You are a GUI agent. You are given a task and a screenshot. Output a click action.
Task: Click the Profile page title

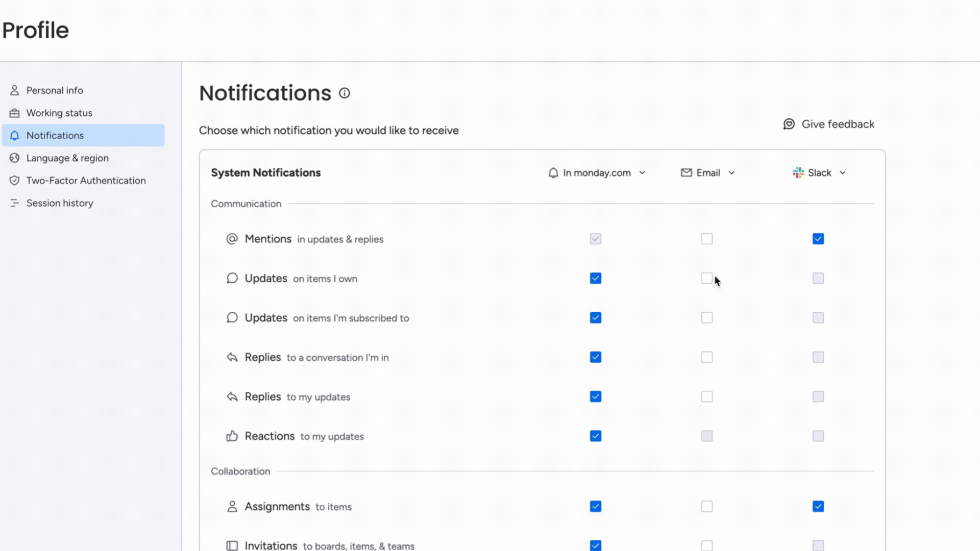click(35, 30)
